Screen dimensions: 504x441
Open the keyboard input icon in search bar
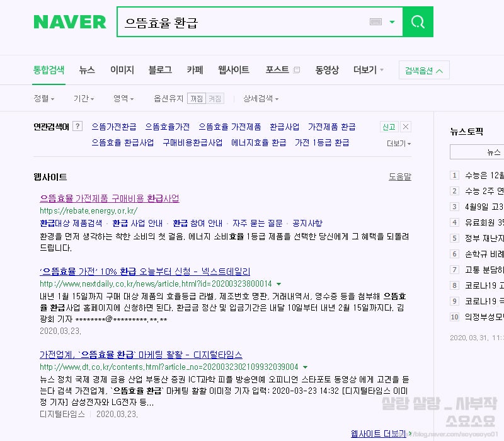pos(375,21)
